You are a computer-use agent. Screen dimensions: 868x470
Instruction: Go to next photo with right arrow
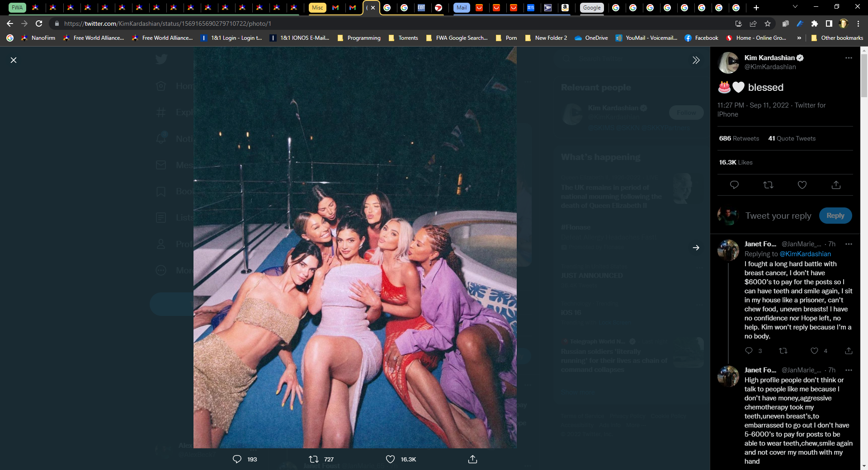[696, 248]
